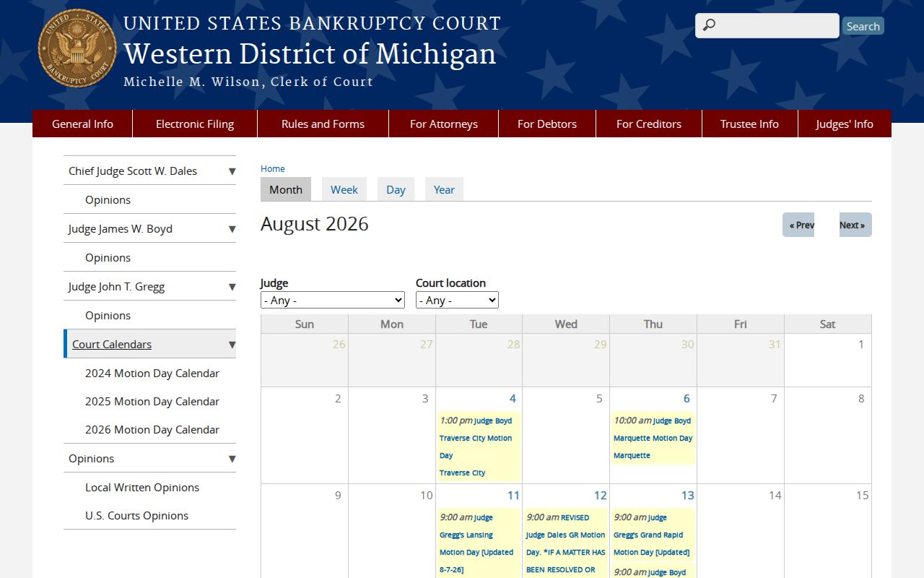Viewport: 924px width, 578px height.
Task: Go to previous month with Prev
Action: pos(798,225)
